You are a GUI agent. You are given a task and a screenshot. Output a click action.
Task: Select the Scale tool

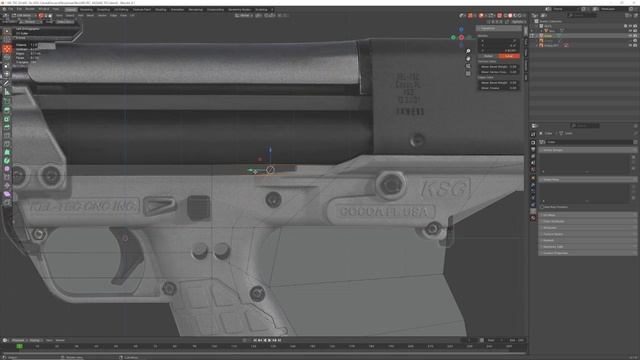pyautogui.click(x=7, y=66)
